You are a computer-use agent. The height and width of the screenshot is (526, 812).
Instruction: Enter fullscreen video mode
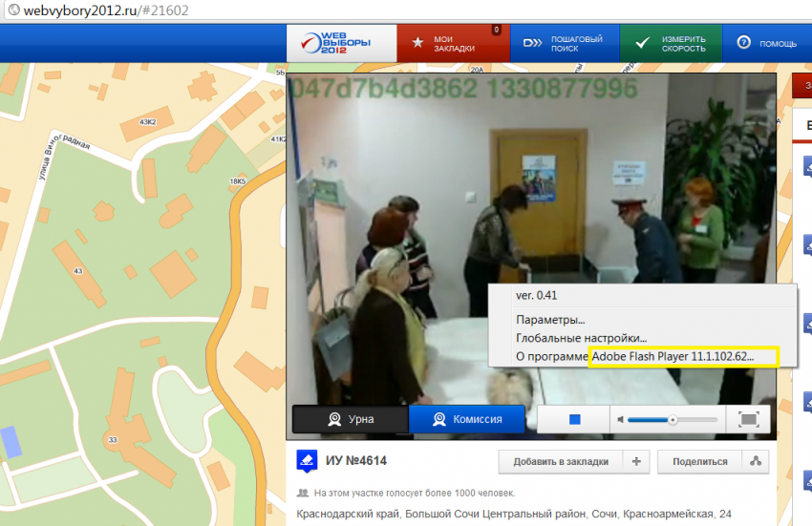(x=748, y=419)
